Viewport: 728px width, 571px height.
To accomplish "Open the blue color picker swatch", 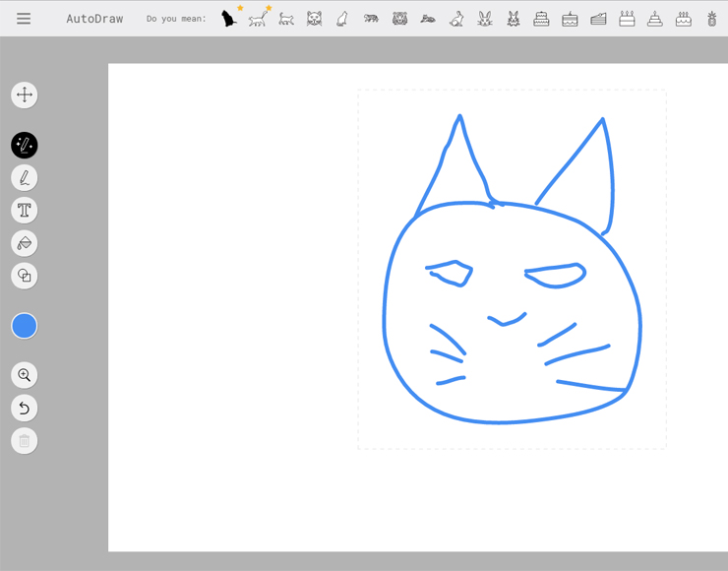I will 25,326.
